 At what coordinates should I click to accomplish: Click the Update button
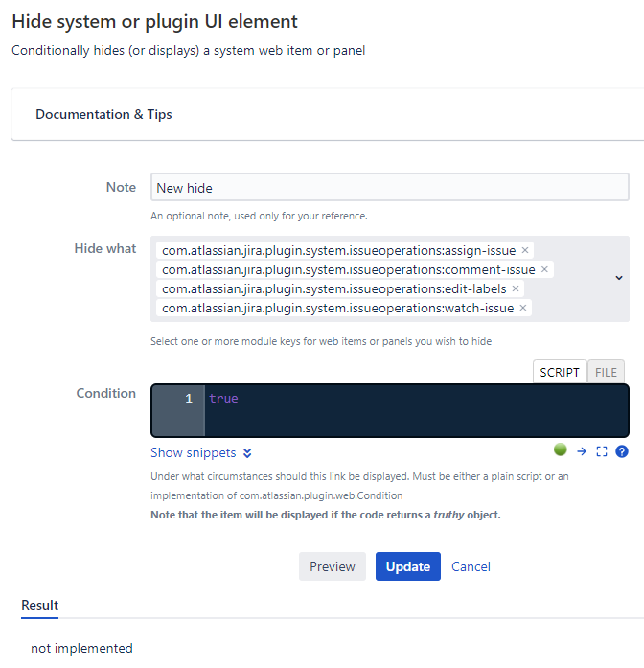pyautogui.click(x=408, y=566)
